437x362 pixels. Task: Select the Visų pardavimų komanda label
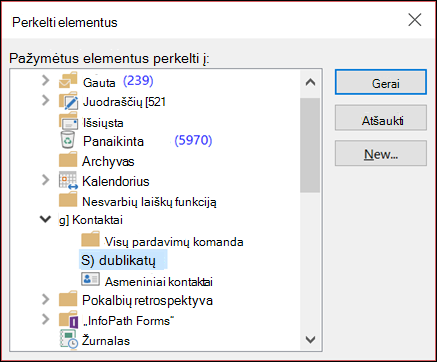pos(174,242)
